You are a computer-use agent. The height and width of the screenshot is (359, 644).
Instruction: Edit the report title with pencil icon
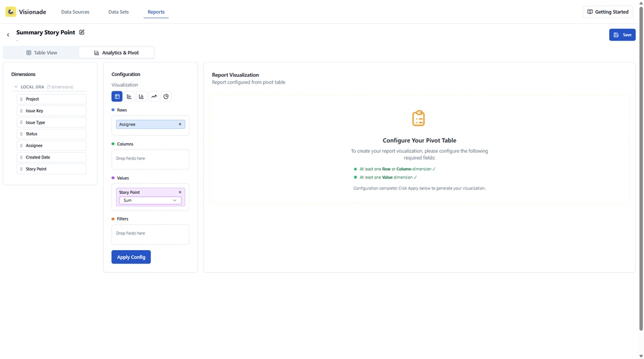(82, 32)
